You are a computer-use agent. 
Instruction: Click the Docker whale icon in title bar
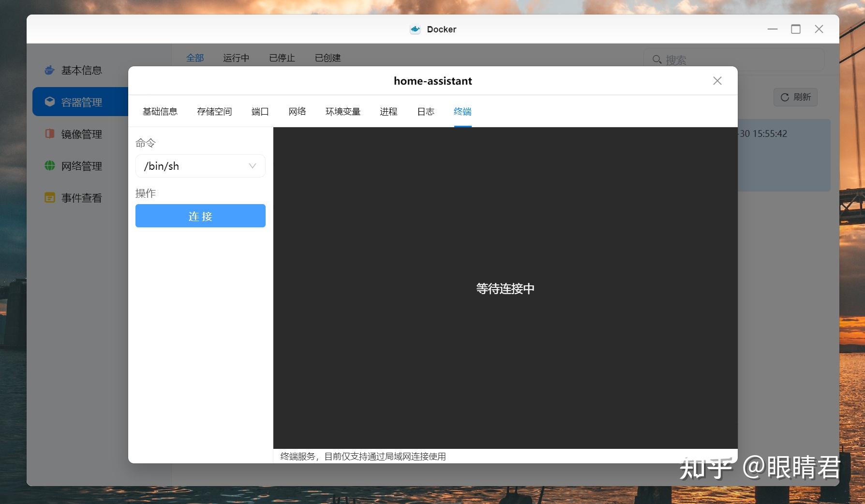pos(415,29)
